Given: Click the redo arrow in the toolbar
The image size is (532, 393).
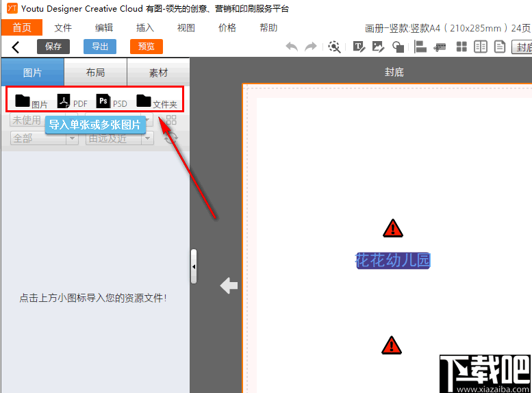Looking at the screenshot, I should point(310,47).
